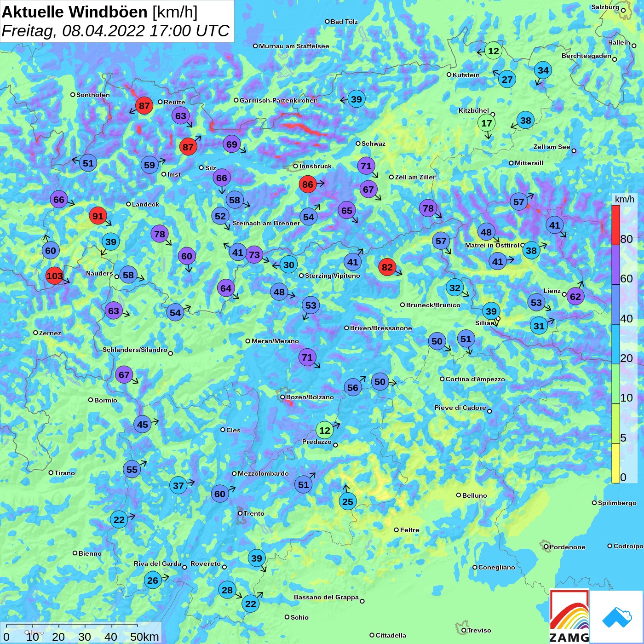Select the purple 65 station marker
This screenshot has width=644, height=644.
coord(347,210)
